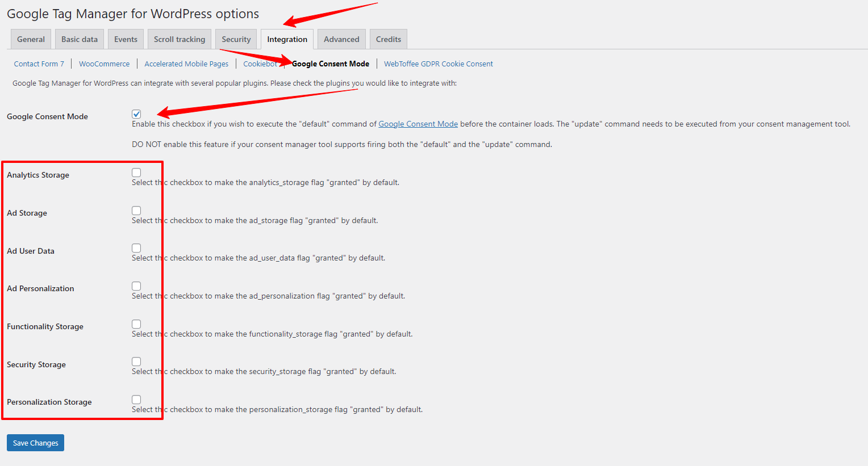Open the Events tab
The height and width of the screenshot is (466, 868).
point(126,39)
